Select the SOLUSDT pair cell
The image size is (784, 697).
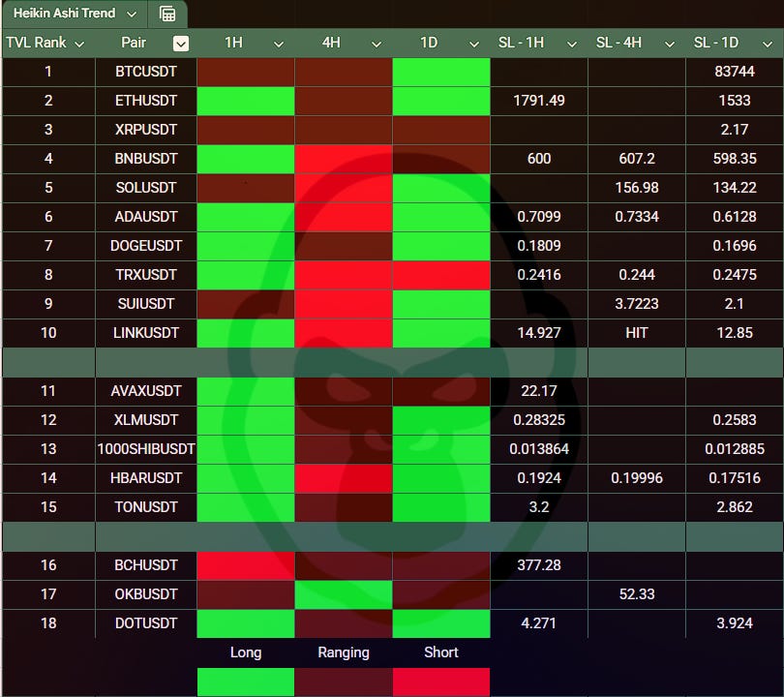[146, 188]
